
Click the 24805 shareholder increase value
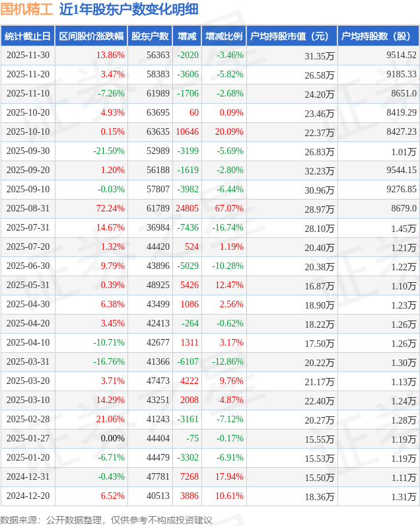187,209
